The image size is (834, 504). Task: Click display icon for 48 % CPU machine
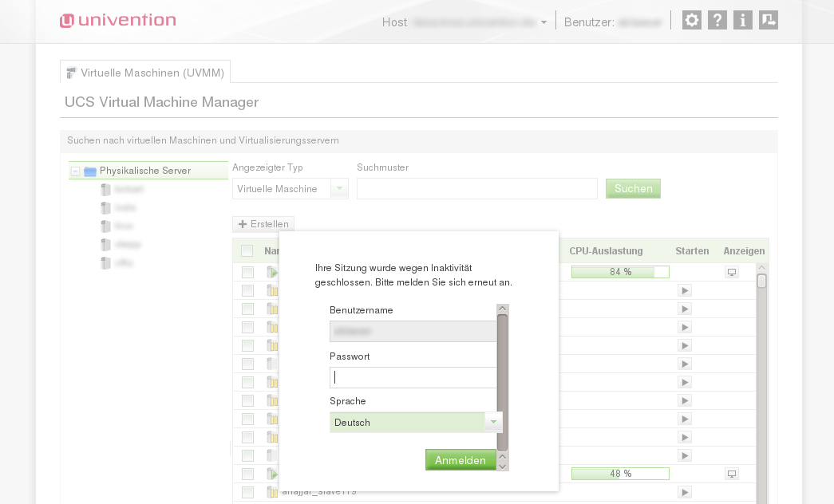point(731,474)
